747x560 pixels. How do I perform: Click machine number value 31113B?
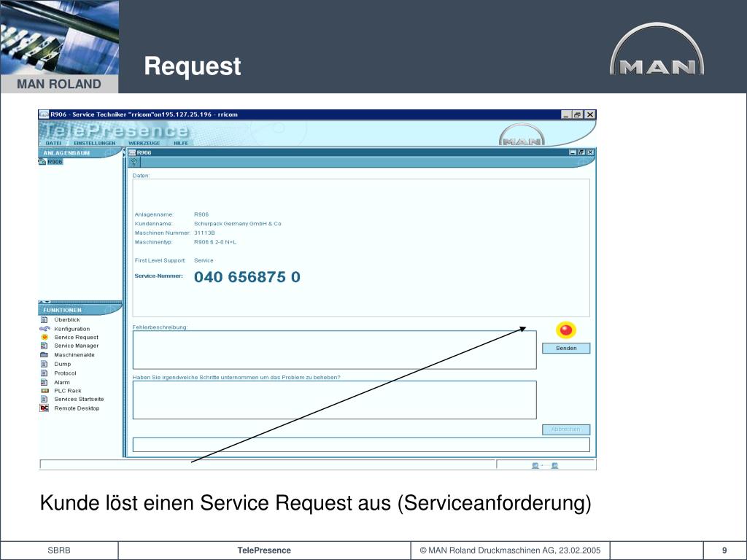tap(204, 233)
